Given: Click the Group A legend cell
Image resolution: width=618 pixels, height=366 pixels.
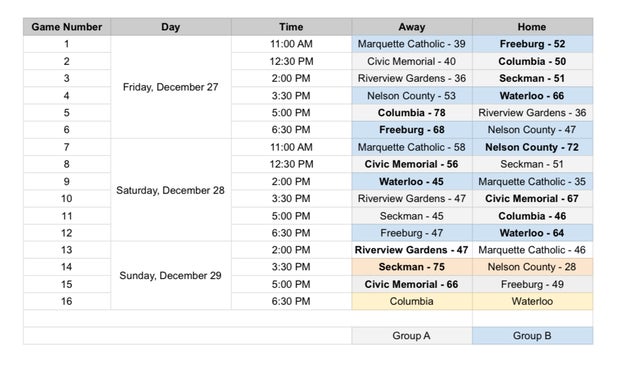Looking at the screenshot, I should (x=412, y=336).
